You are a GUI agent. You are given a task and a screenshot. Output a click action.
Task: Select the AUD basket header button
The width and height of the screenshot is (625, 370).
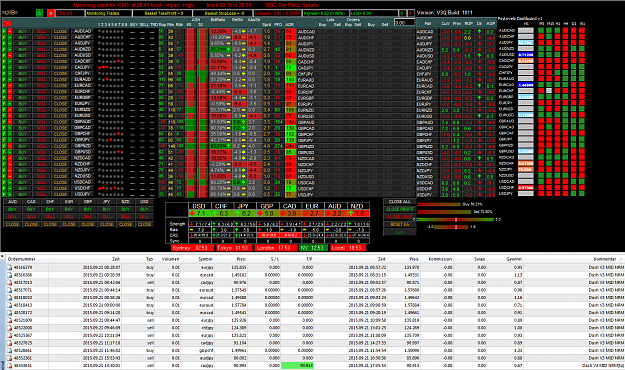point(12,202)
